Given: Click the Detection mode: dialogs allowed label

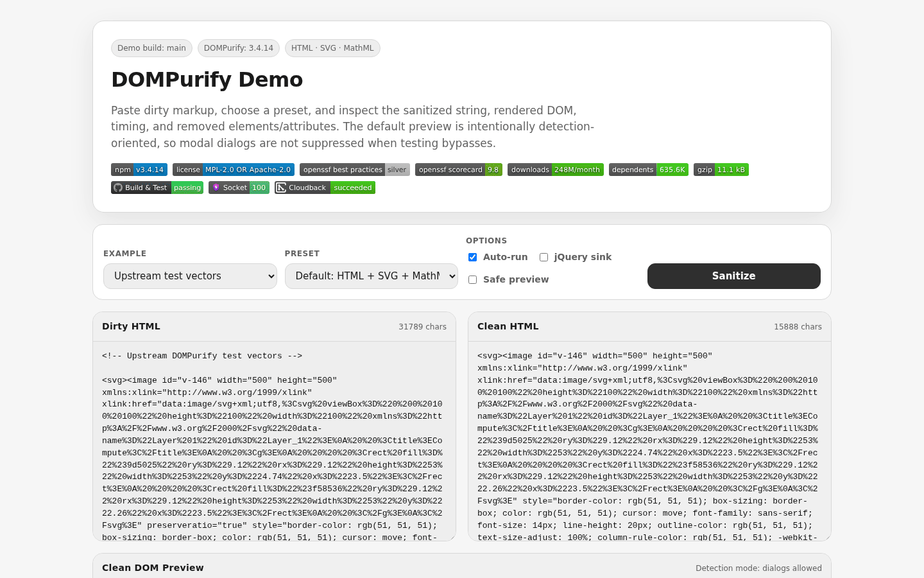Looking at the screenshot, I should pyautogui.click(x=758, y=568).
